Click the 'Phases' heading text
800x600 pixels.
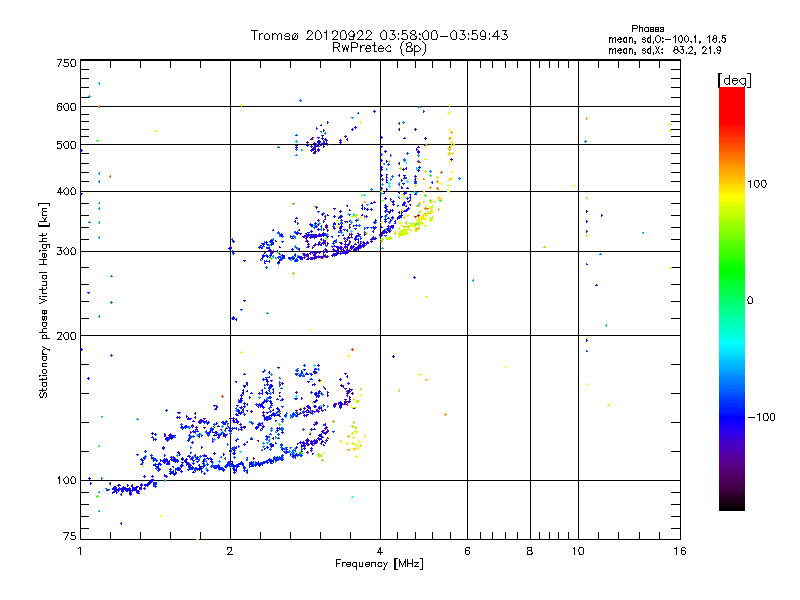point(647,29)
